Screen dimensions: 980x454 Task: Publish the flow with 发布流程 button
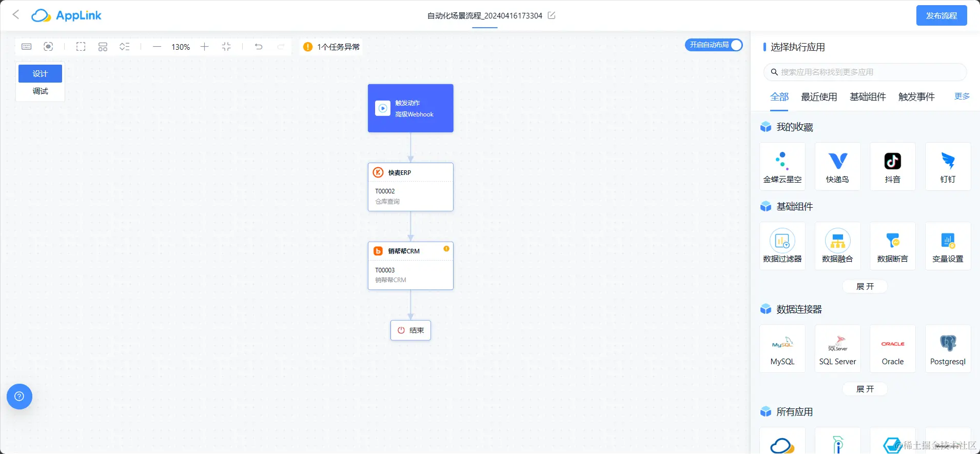942,15
